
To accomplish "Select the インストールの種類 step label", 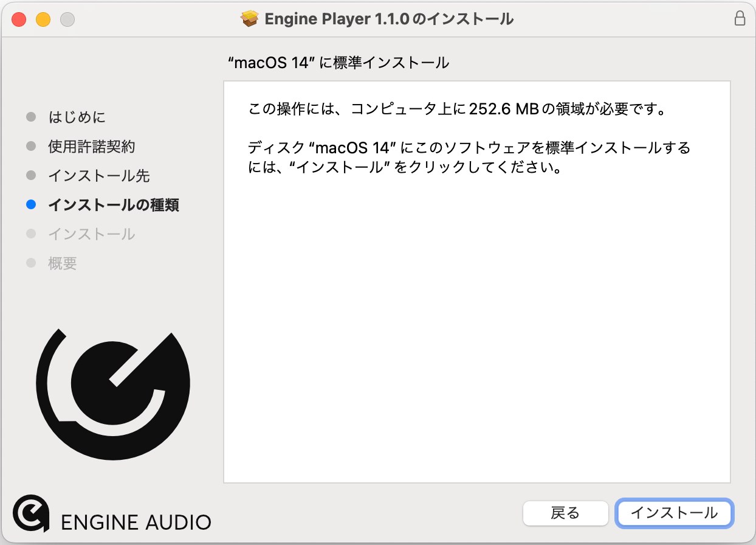I will (x=113, y=205).
